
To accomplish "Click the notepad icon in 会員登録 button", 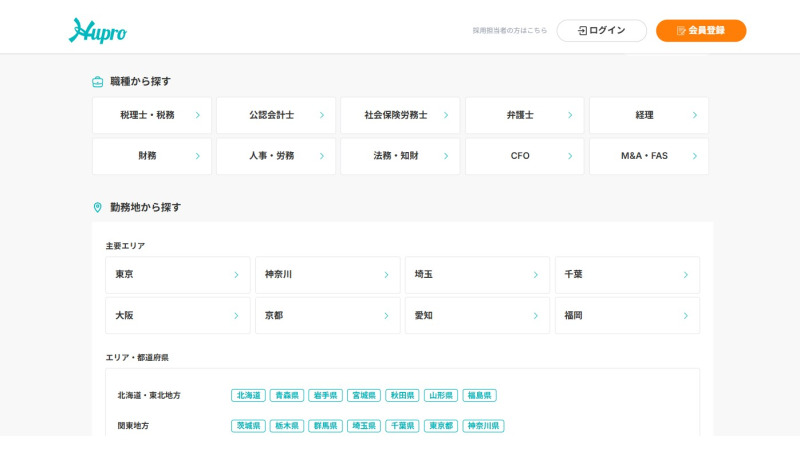I will tap(681, 31).
